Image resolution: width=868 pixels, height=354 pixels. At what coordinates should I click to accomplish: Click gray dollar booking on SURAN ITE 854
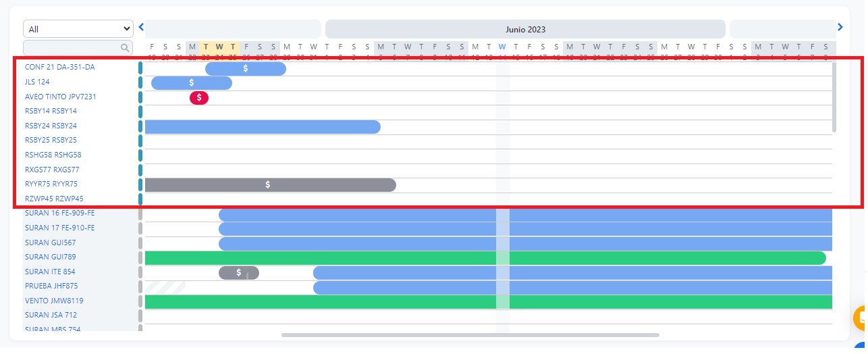(x=238, y=272)
